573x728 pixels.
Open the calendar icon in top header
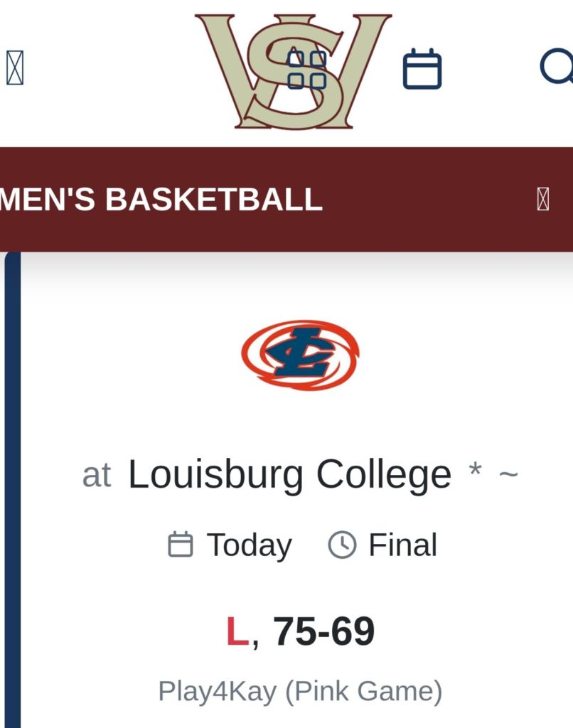point(422,70)
